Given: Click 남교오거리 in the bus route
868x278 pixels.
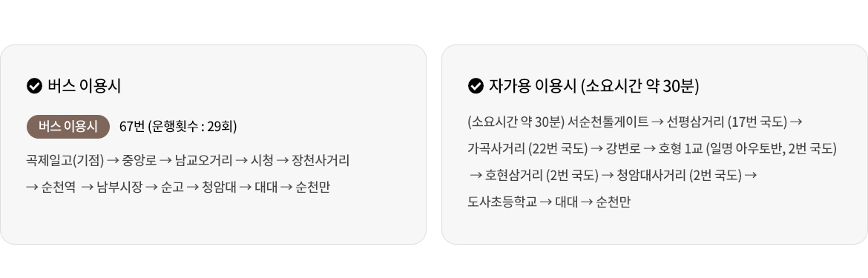Looking at the screenshot, I should [203, 161].
